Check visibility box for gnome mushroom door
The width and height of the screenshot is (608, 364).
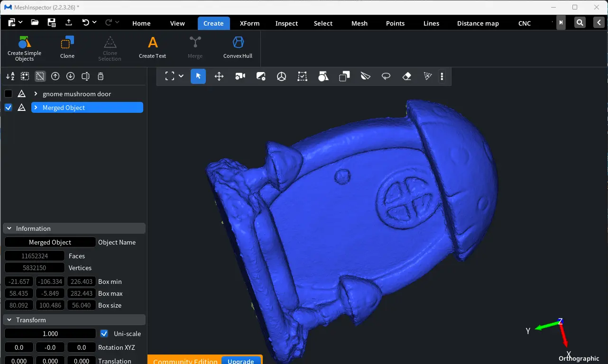point(9,94)
